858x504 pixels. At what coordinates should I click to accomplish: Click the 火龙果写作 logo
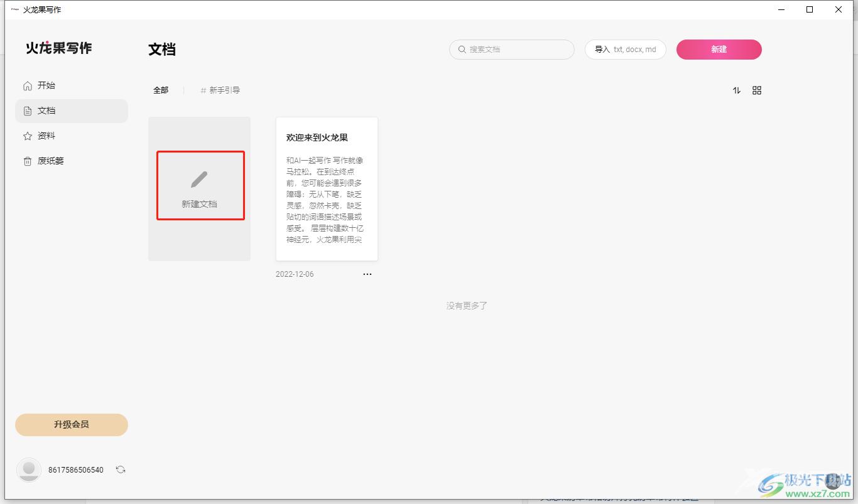click(59, 48)
